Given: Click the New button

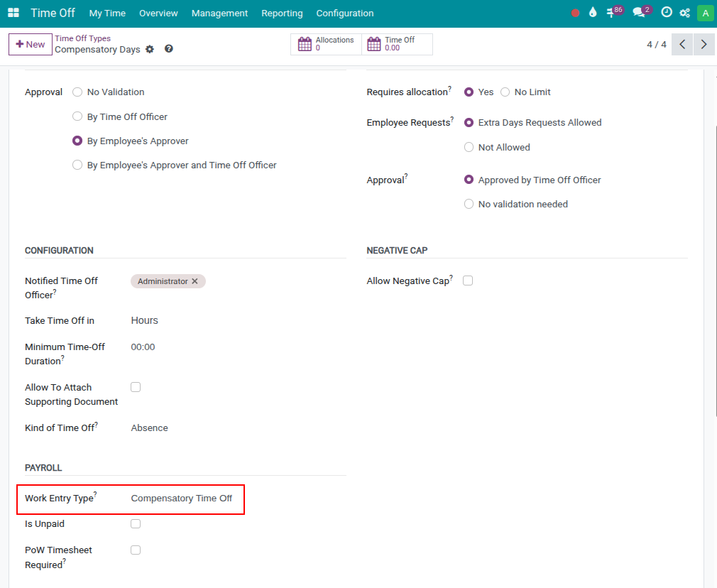Looking at the screenshot, I should click(31, 45).
